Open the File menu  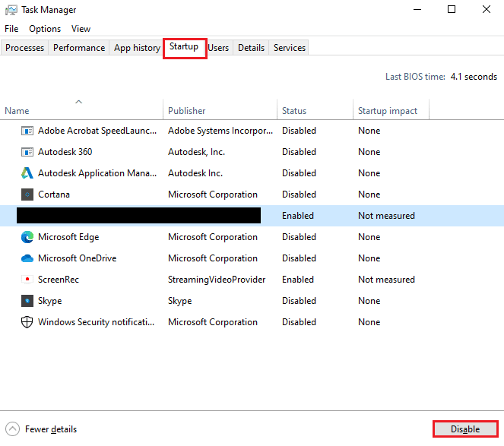(x=11, y=29)
